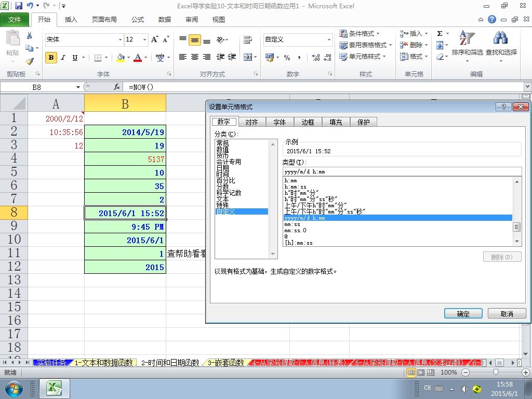
Task: Switch to the 公式 Formulas ribbon tab
Action: [137, 20]
